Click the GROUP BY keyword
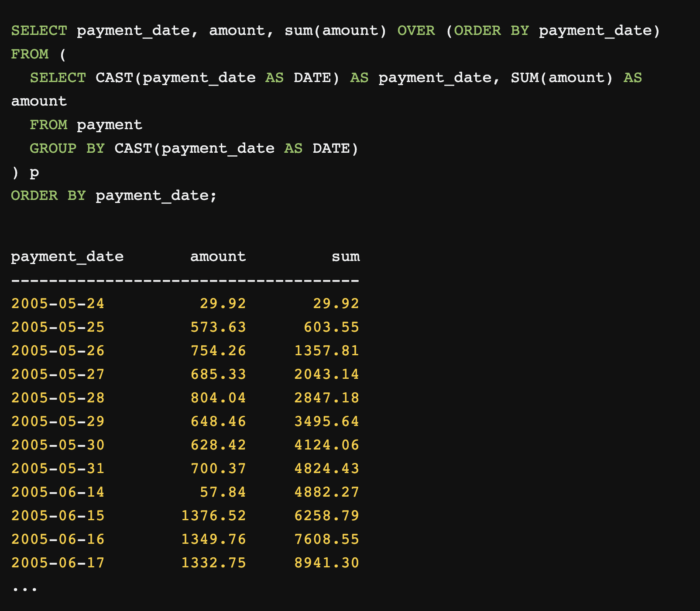Screen dimensions: 700x611 [x=67, y=148]
